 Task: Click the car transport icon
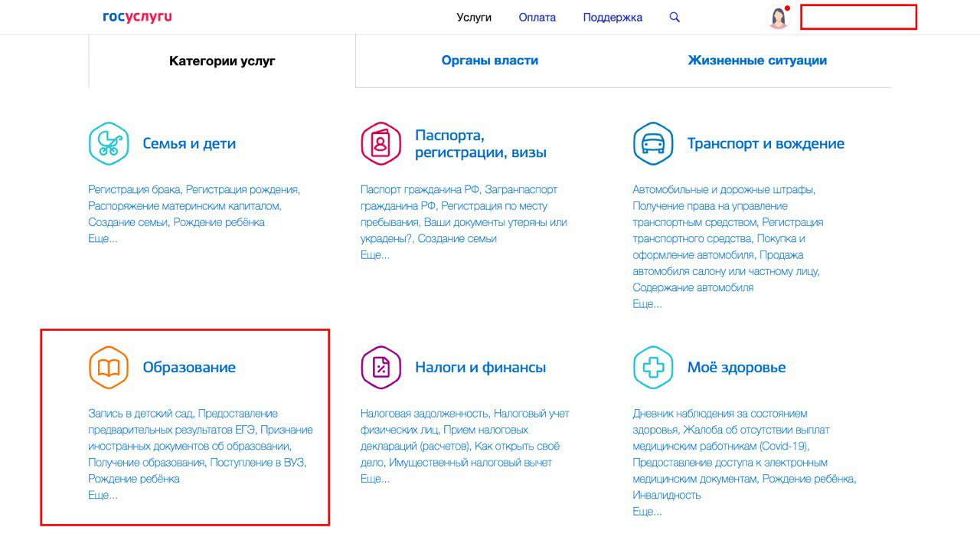(652, 143)
